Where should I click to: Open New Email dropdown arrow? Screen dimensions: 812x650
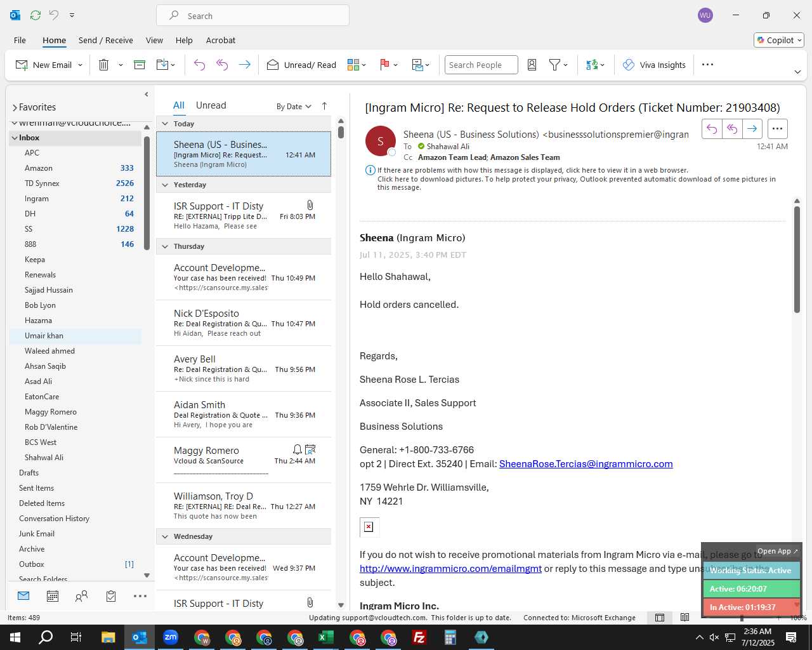tap(81, 65)
